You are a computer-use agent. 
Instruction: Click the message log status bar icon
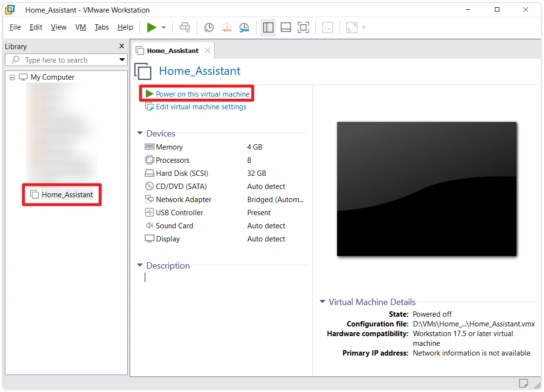(523, 383)
